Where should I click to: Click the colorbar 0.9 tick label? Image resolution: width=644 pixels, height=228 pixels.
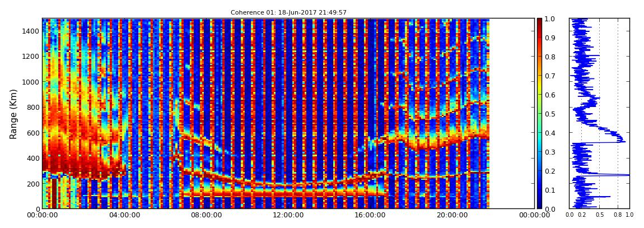point(550,38)
